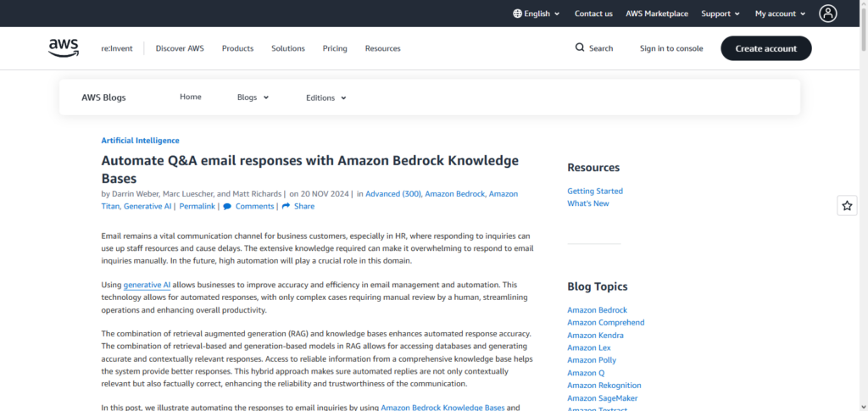Viewport: 868px width, 411px height.
Task: Click the Contact us link
Action: click(593, 14)
